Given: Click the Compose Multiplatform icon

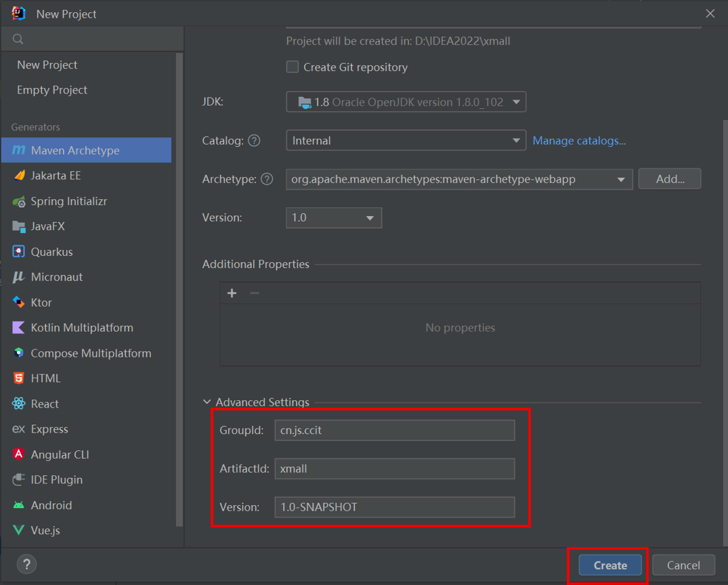Looking at the screenshot, I should (18, 353).
